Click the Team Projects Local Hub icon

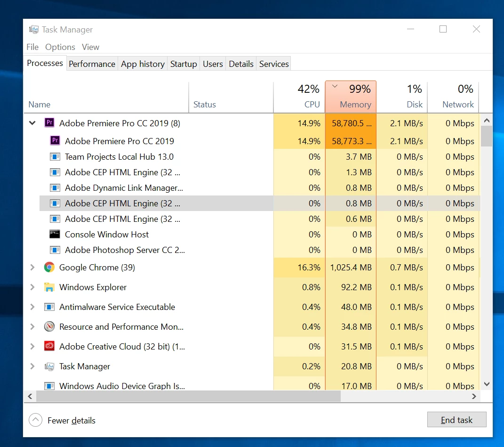pos(55,157)
